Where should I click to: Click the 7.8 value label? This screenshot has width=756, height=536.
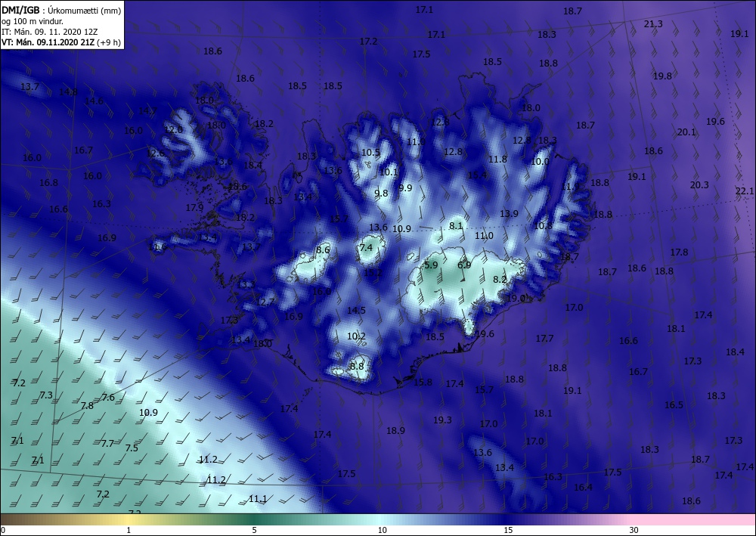[x=87, y=406]
